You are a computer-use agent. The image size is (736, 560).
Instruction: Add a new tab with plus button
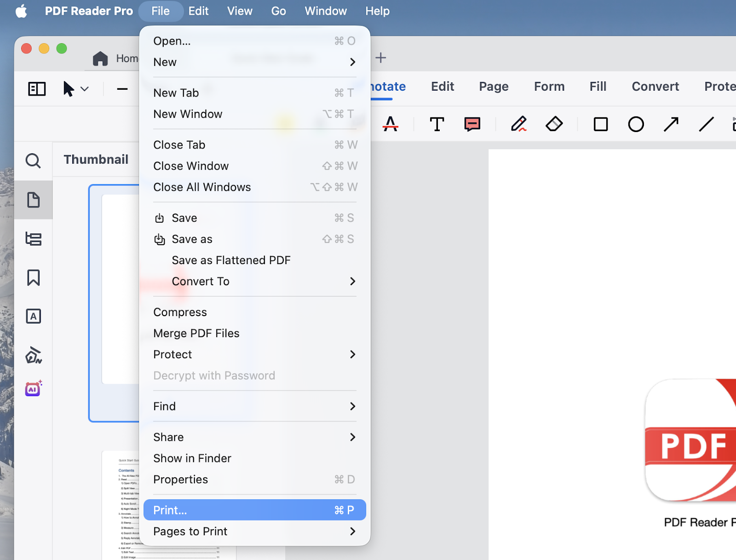(380, 58)
